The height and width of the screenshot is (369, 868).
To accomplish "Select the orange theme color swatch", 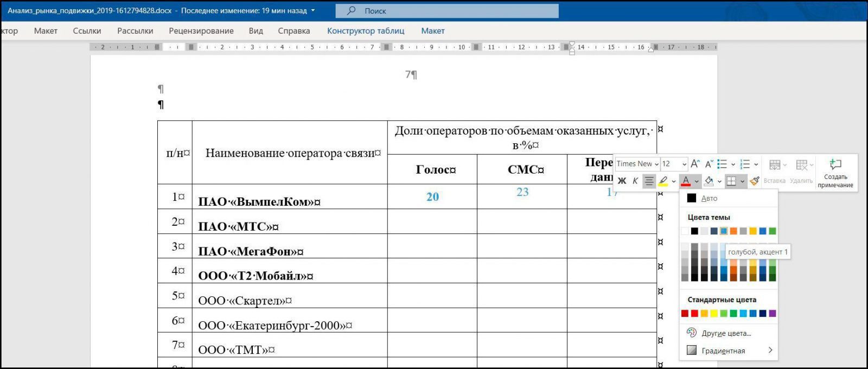I will [733, 231].
